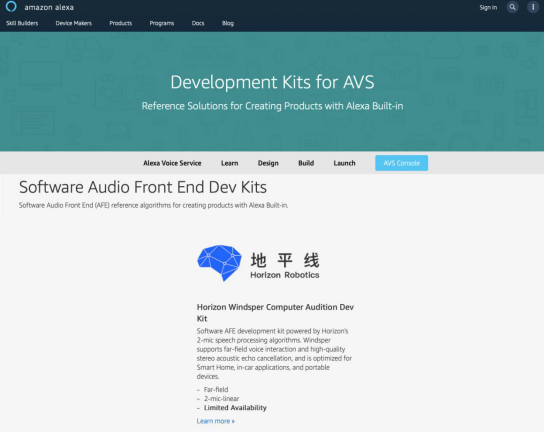The height and width of the screenshot is (432, 544).
Task: Click the Development Kits for AVS banner title
Action: pyautogui.click(x=272, y=82)
